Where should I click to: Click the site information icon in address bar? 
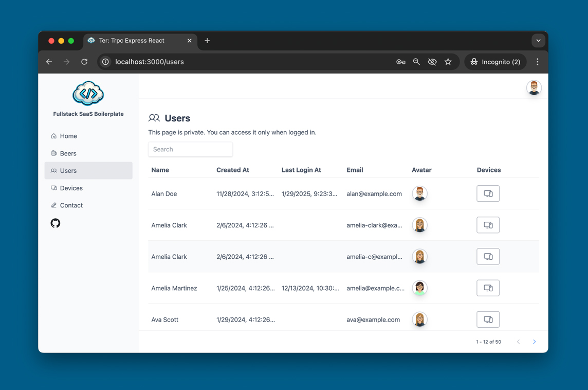pos(106,62)
